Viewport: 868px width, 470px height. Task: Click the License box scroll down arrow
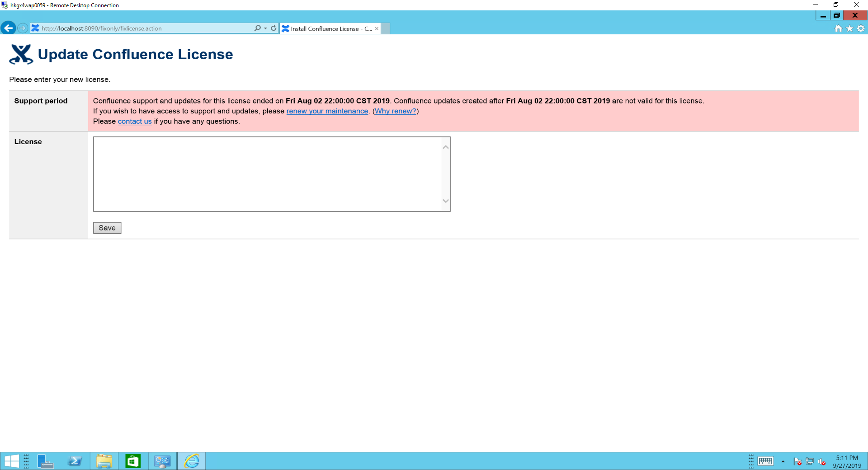point(446,201)
